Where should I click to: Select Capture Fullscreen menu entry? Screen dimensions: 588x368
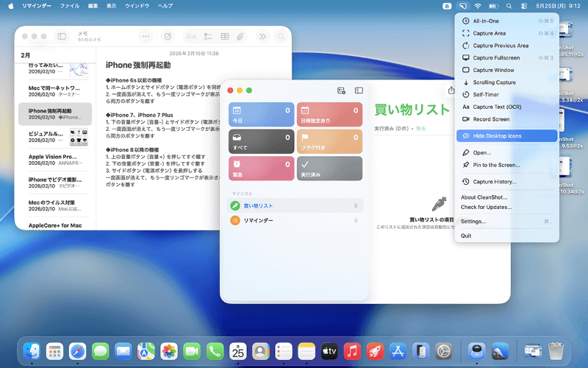(x=506, y=58)
